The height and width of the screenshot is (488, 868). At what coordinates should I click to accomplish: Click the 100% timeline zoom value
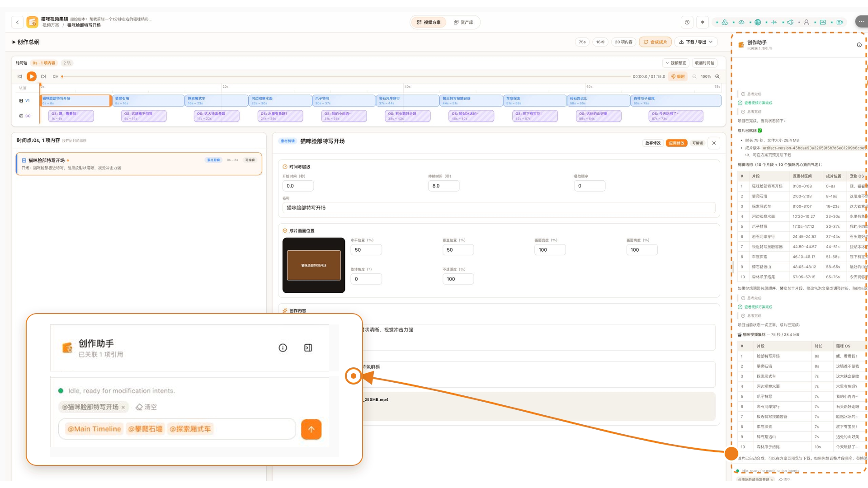[706, 76]
